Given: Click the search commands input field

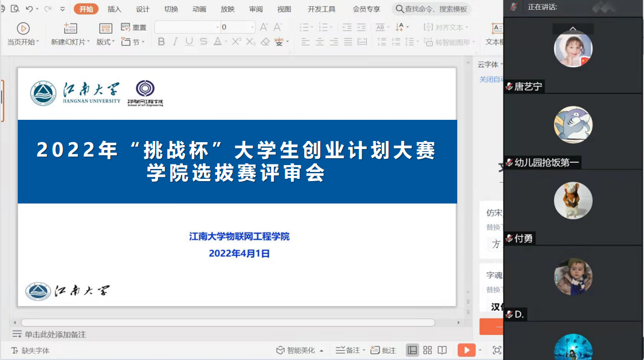Looking at the screenshot, I should (x=435, y=9).
